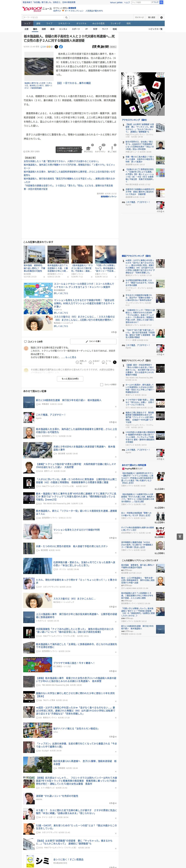Select the 地域 category tab

[115, 29]
